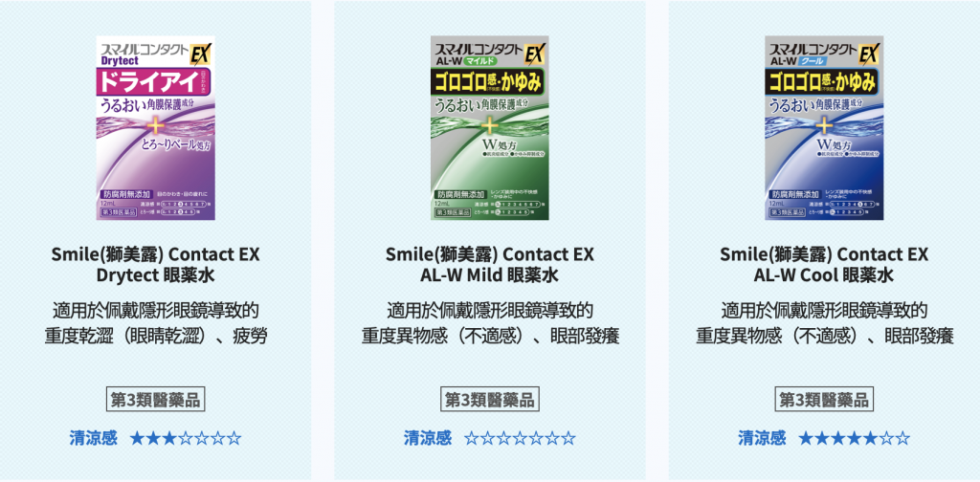Click the 清涼感 label under Drytect

tap(93, 438)
